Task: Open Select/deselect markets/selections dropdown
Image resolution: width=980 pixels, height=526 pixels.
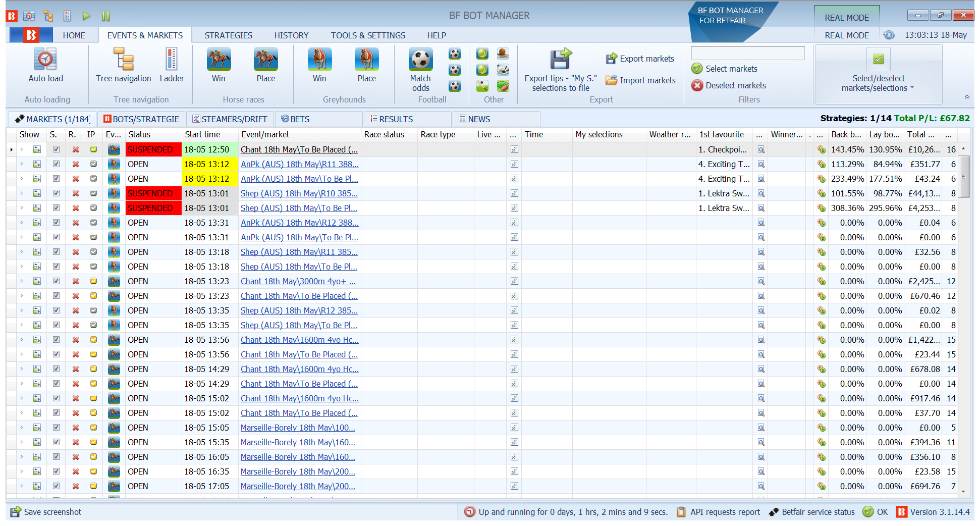Action: click(x=878, y=83)
